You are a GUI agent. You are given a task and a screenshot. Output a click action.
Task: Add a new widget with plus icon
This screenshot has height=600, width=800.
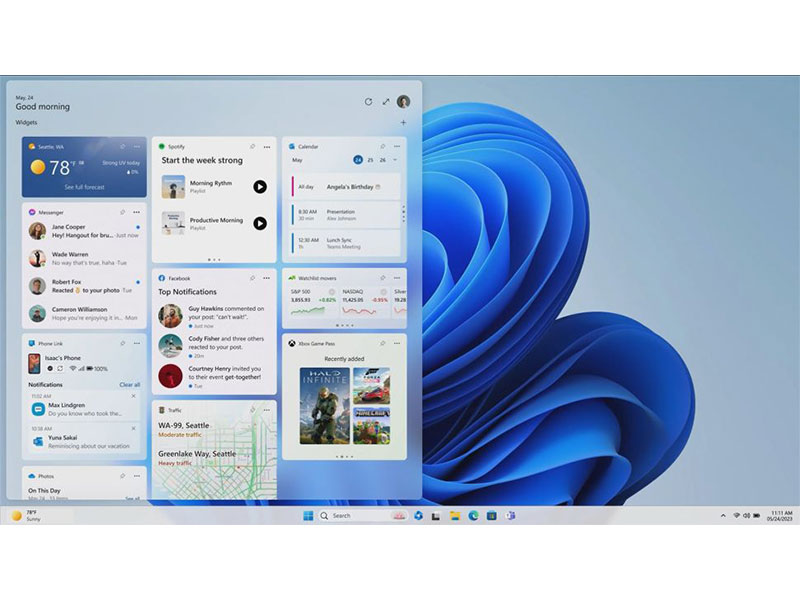coord(403,122)
